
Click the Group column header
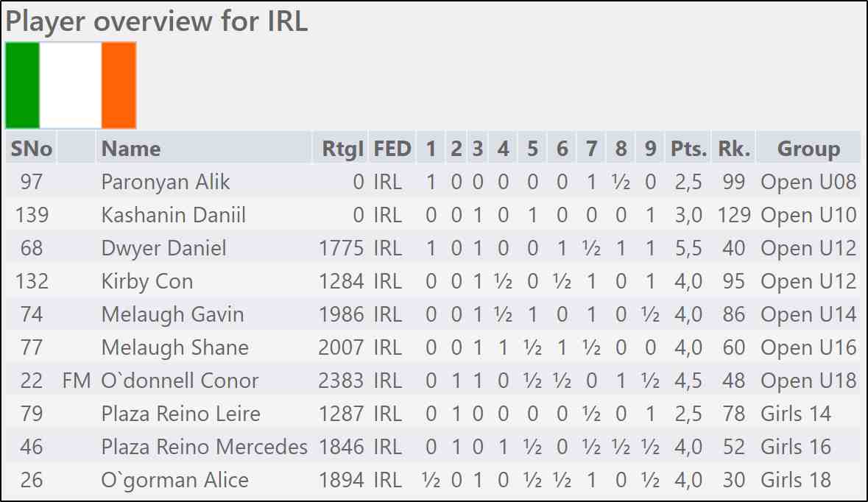coord(808,149)
